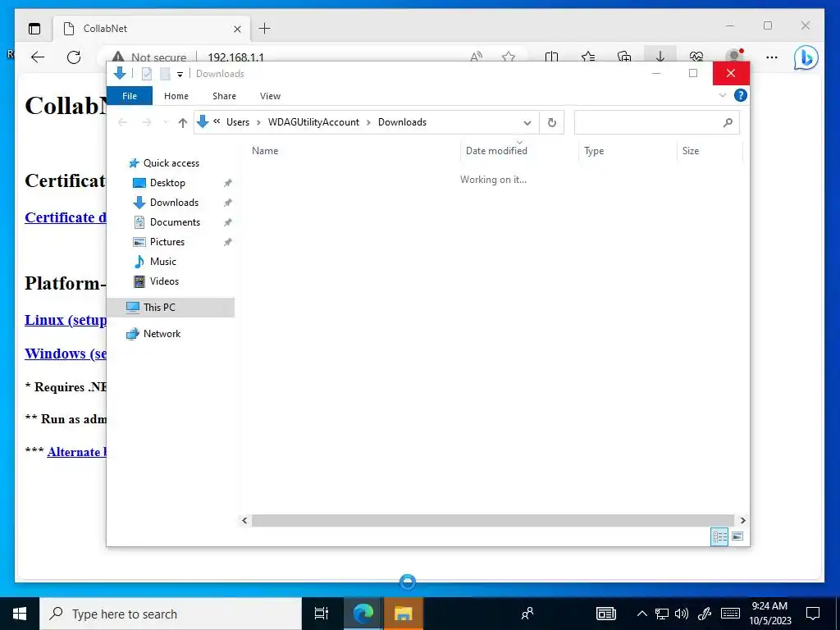Click the Edge Back button
Viewport: 840px width, 630px height.
(38, 57)
